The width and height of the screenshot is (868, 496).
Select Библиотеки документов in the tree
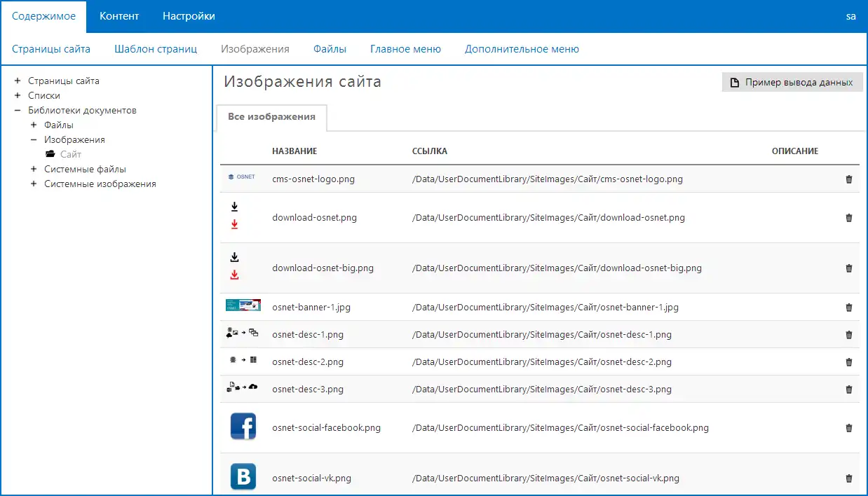pos(82,110)
